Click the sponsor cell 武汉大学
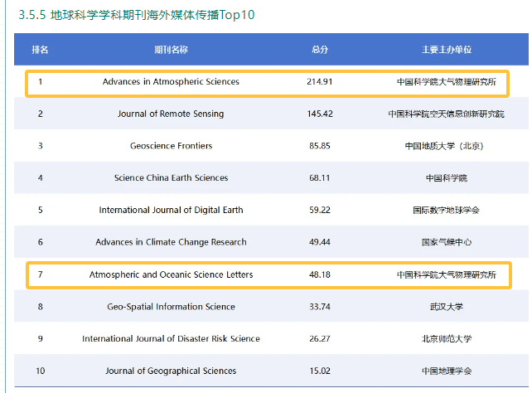Viewport: 532px width, 393px height. pos(446,307)
